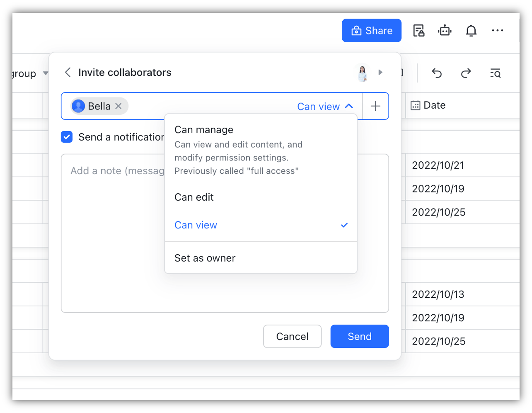Click the document permissions lock icon
This screenshot has width=532, height=413.
click(418, 30)
